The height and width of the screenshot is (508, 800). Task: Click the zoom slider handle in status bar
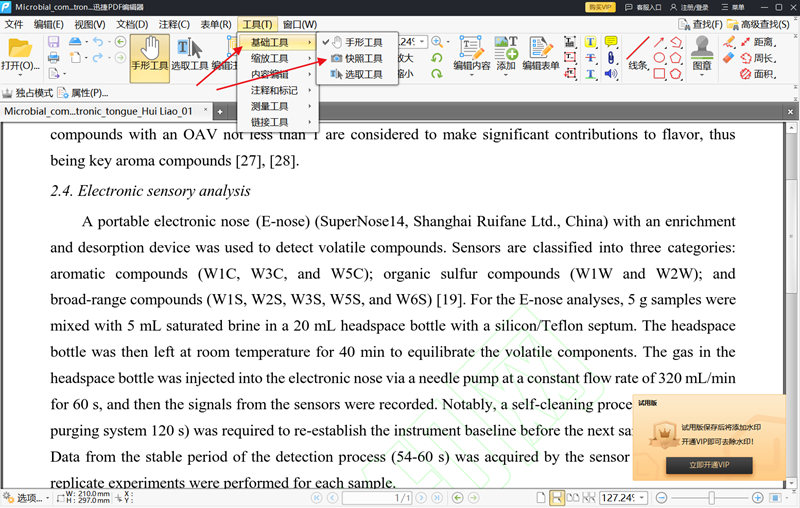tap(711, 498)
